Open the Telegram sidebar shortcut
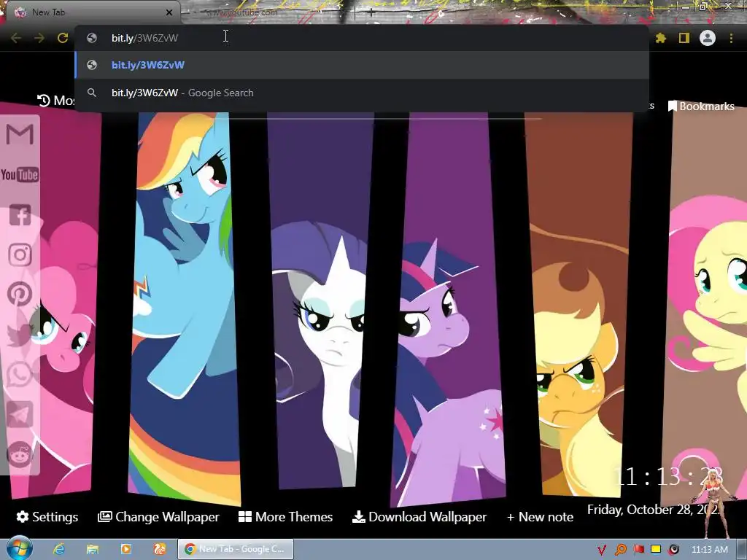 coord(20,414)
